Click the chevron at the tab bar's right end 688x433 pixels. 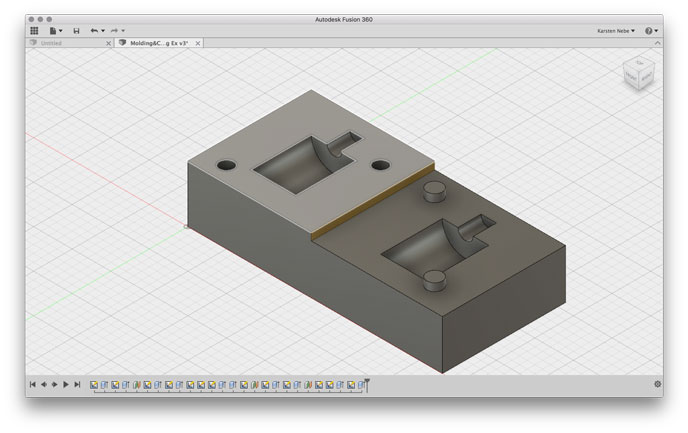tap(657, 43)
